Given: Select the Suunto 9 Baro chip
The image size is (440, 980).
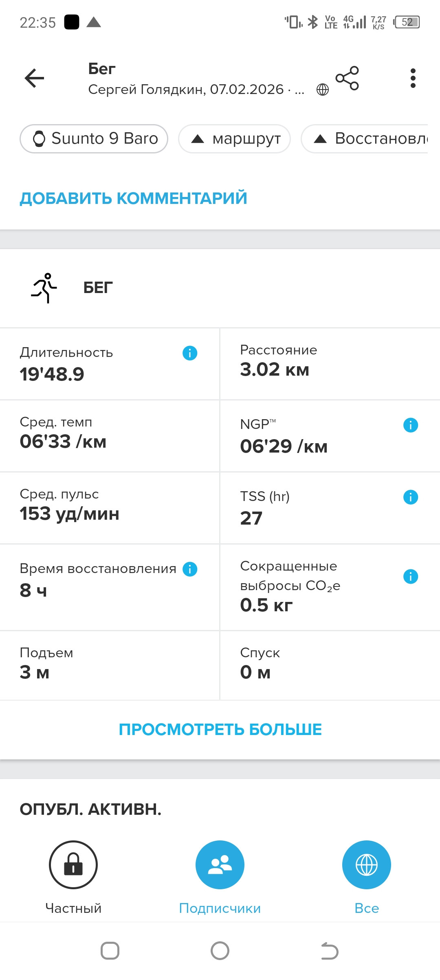Looking at the screenshot, I should (94, 139).
